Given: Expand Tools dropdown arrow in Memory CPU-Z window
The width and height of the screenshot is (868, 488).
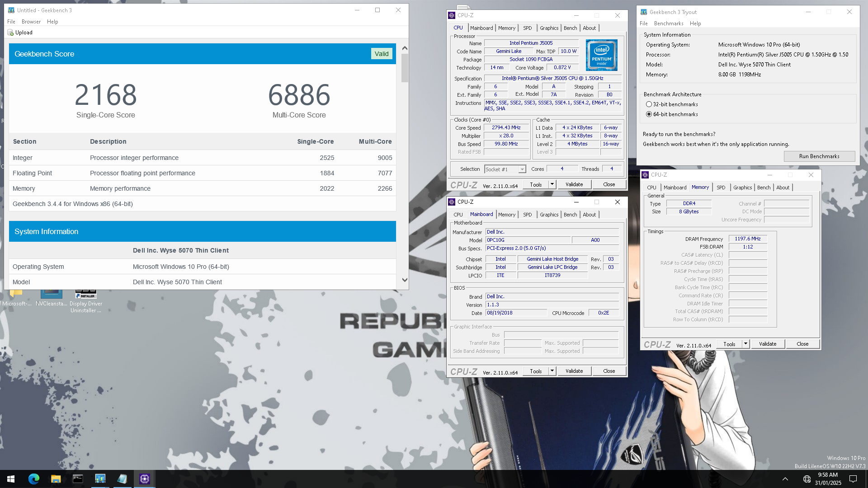Looking at the screenshot, I should [x=745, y=344].
